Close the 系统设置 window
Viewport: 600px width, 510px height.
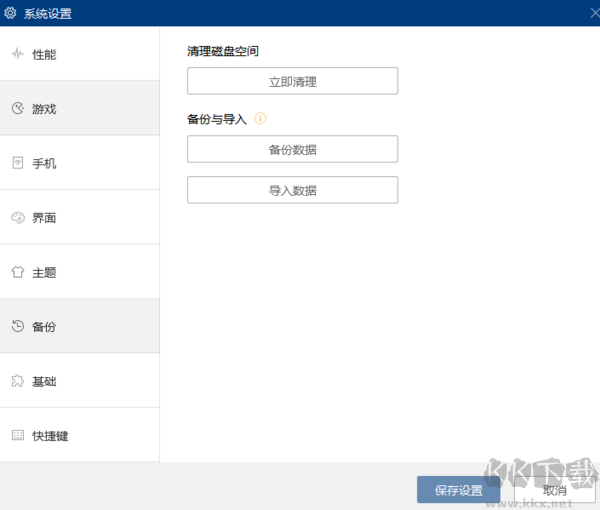coord(594,13)
